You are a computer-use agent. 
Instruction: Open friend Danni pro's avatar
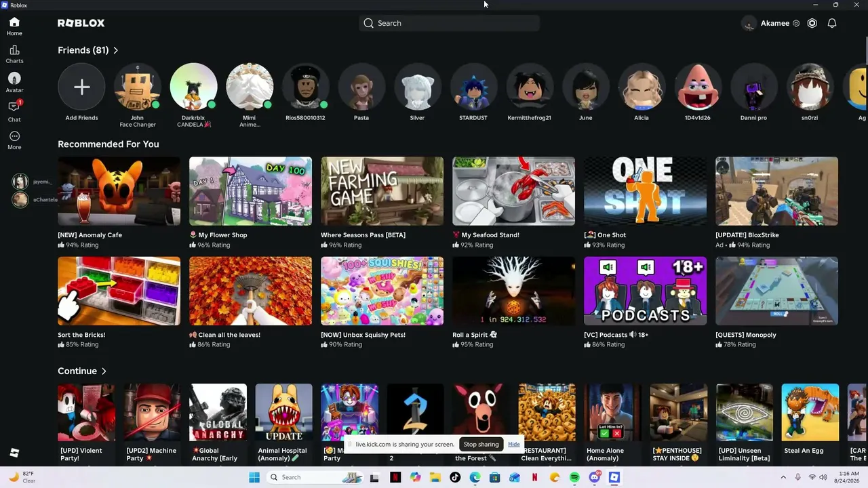point(753,87)
